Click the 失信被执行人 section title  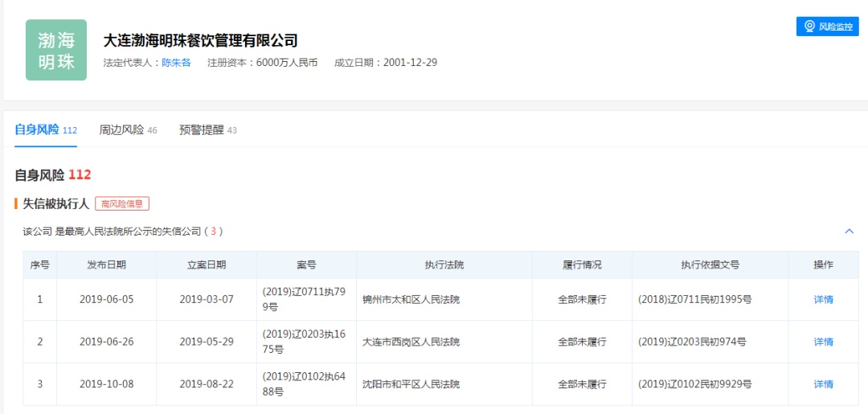tap(55, 204)
